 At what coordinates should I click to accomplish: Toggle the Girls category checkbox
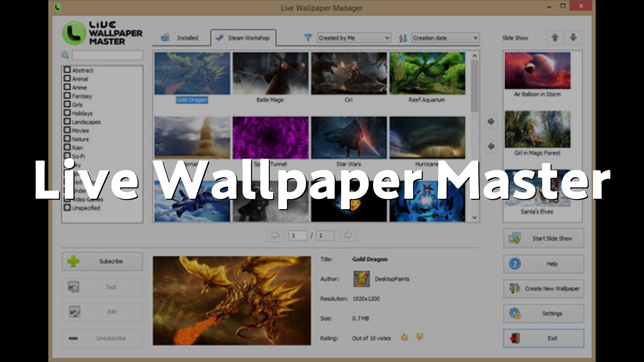click(x=67, y=104)
